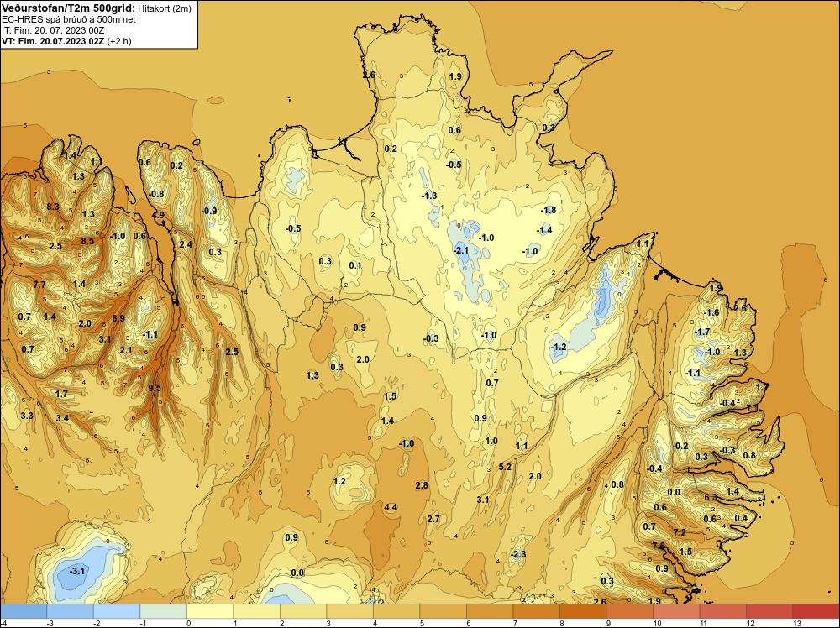The image size is (840, 628).
Task: Click the '-2.3' temperature value
Action: point(518,554)
